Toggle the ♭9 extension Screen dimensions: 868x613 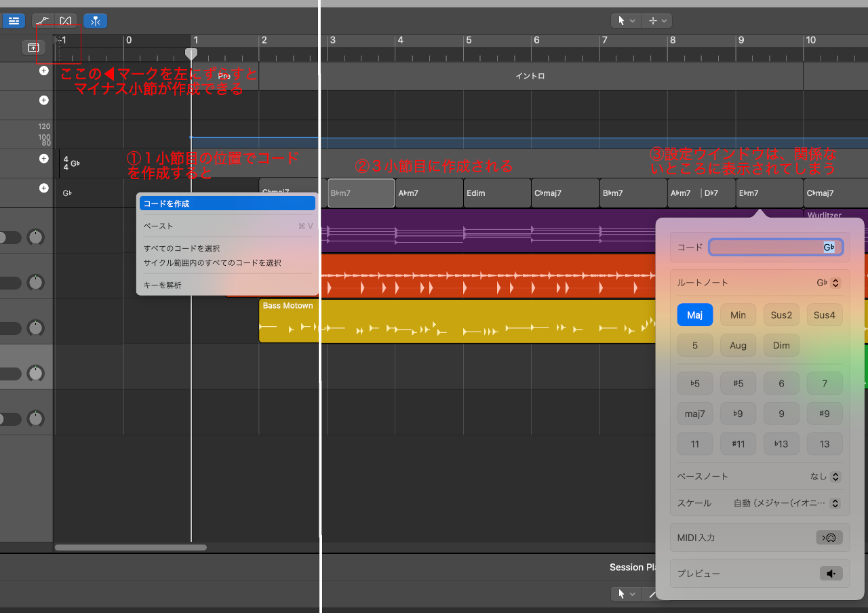tap(738, 414)
